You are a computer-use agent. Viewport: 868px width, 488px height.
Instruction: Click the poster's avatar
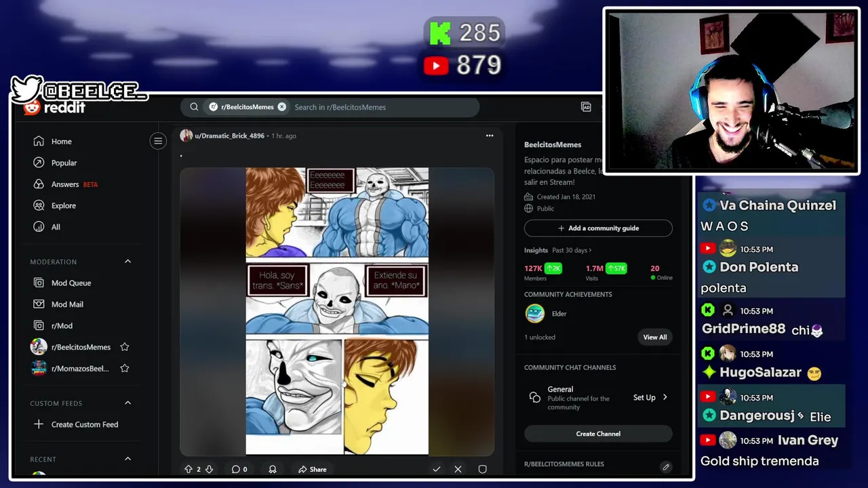[186, 136]
